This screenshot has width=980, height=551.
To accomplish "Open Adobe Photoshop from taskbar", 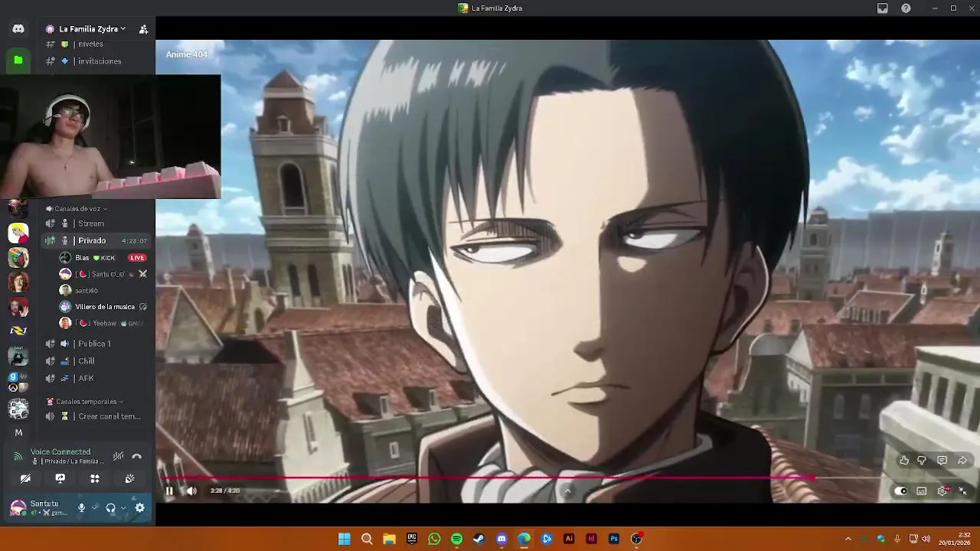I will pos(614,539).
